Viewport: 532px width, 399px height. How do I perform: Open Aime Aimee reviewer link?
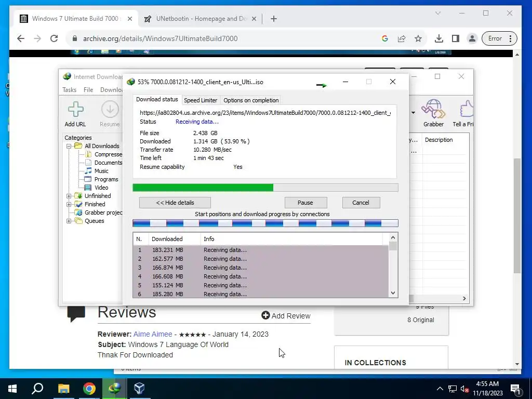(153, 334)
